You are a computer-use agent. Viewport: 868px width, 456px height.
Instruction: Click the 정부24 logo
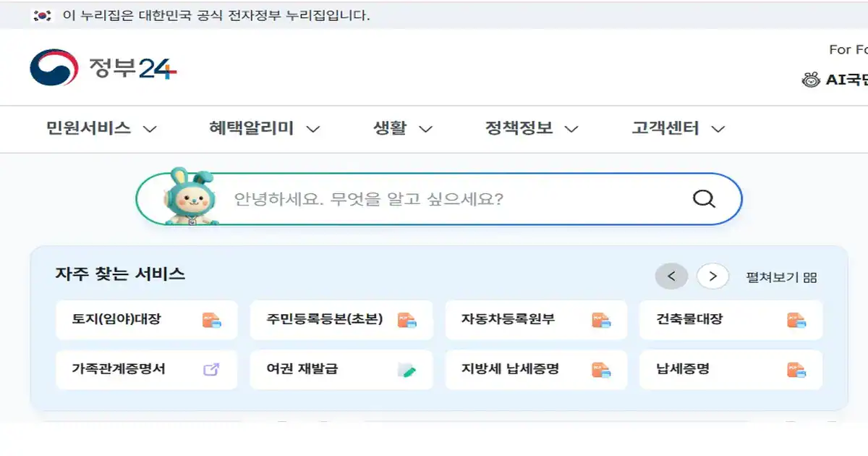(103, 68)
